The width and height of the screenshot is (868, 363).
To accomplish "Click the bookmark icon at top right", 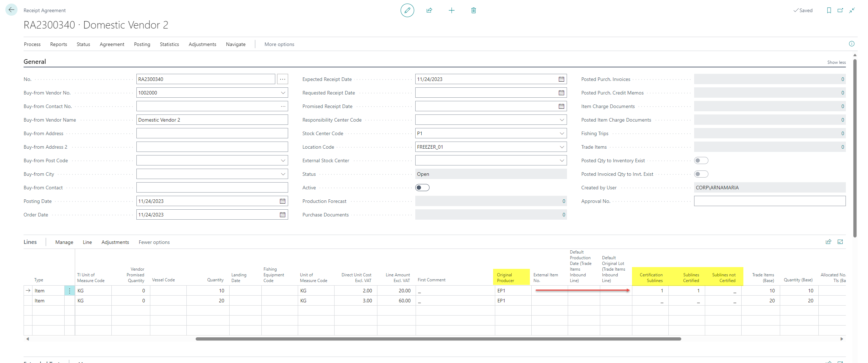I will pos(829,10).
